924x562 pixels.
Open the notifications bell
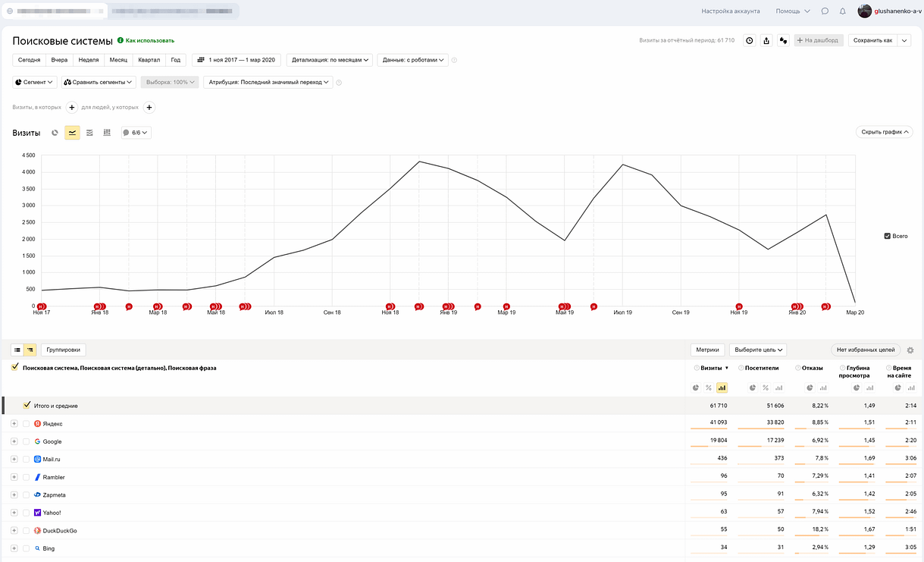pyautogui.click(x=842, y=11)
